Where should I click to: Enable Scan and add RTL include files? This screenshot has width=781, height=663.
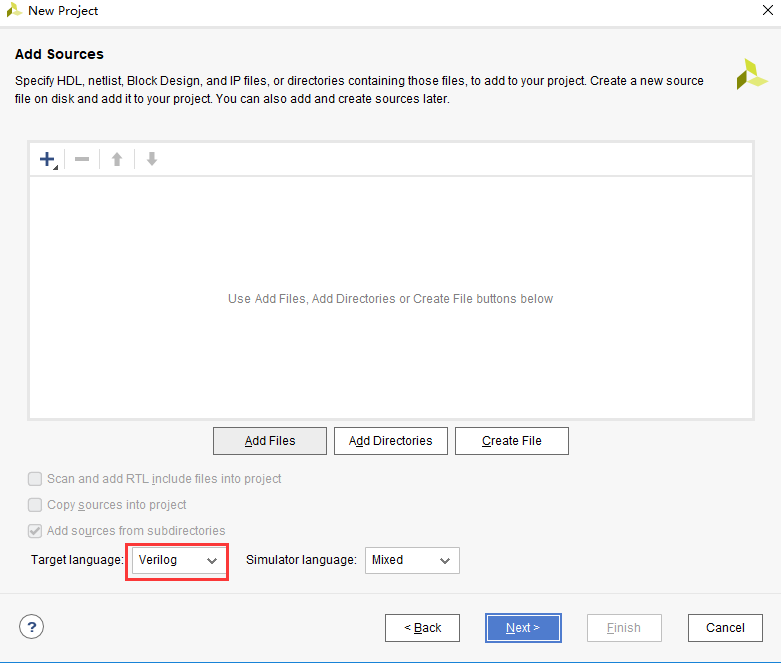[x=35, y=479]
